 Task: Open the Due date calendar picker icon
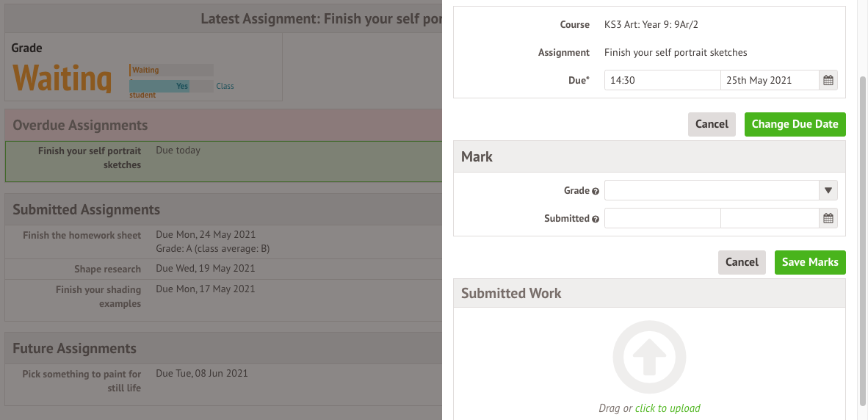coord(828,80)
